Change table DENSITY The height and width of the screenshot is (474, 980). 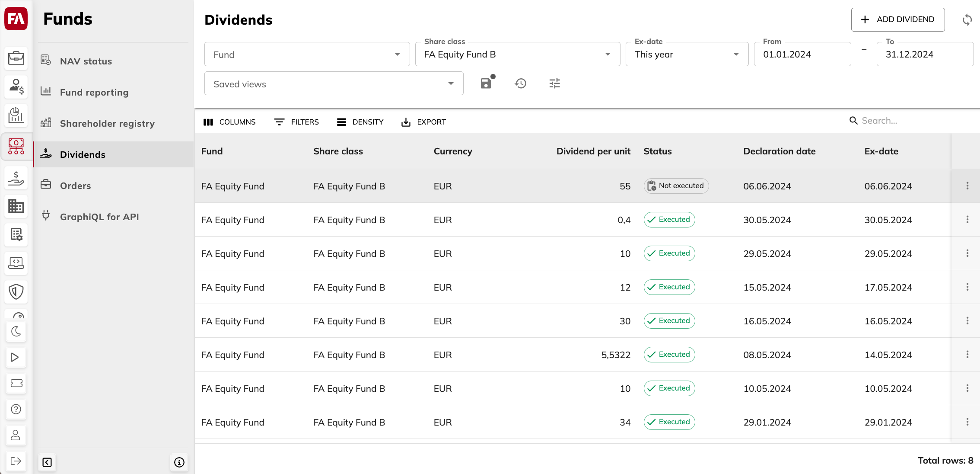[360, 122]
